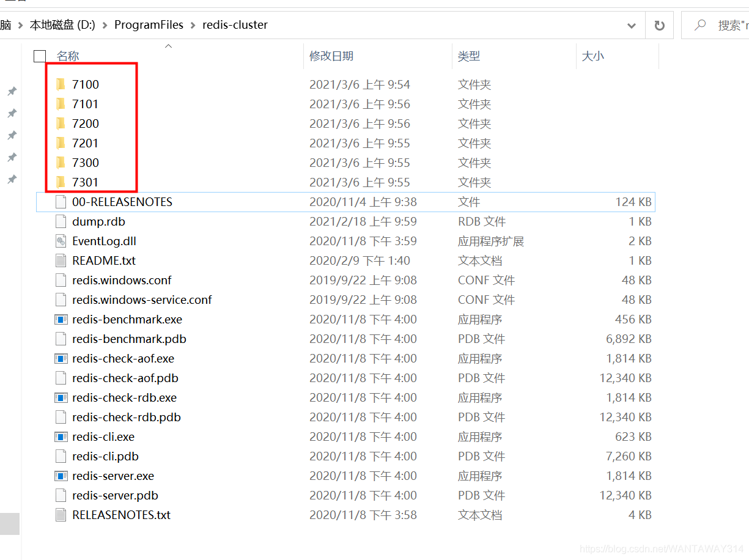The image size is (749, 560).
Task: Click the 6,892 KB size cell
Action: (629, 339)
